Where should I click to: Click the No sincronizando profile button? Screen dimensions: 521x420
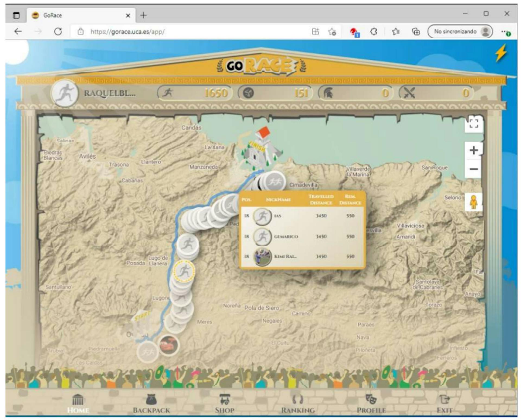click(x=460, y=31)
